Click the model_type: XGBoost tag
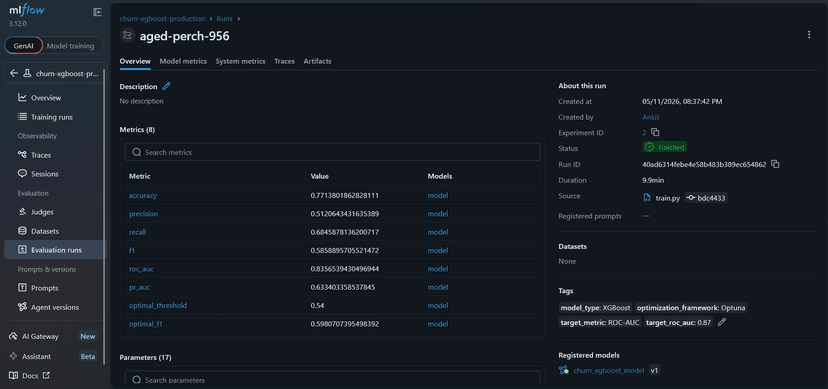Screen dimensions: 828x389 click(595, 308)
